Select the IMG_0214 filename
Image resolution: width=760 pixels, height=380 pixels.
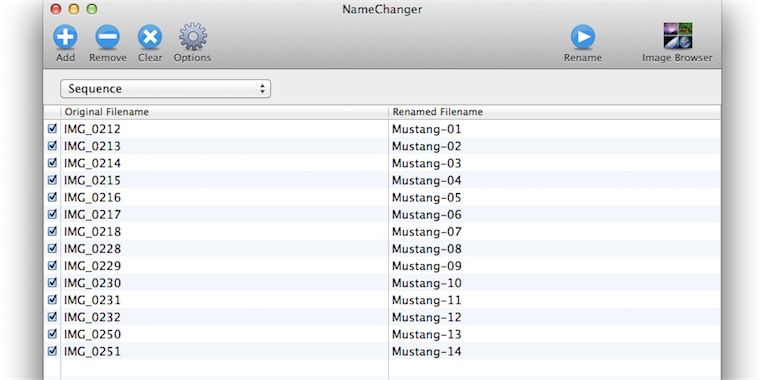(x=92, y=163)
